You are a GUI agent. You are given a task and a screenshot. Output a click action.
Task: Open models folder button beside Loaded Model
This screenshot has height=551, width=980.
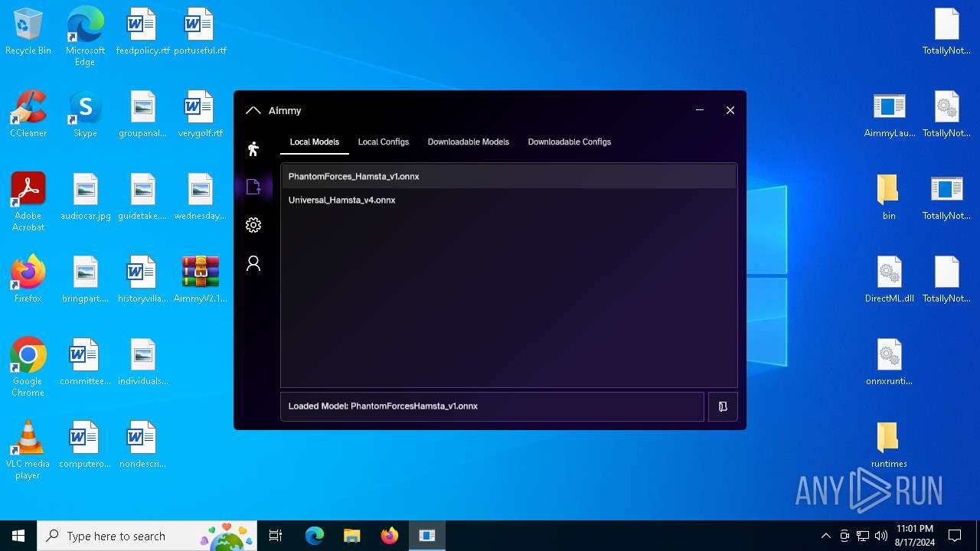(x=723, y=406)
